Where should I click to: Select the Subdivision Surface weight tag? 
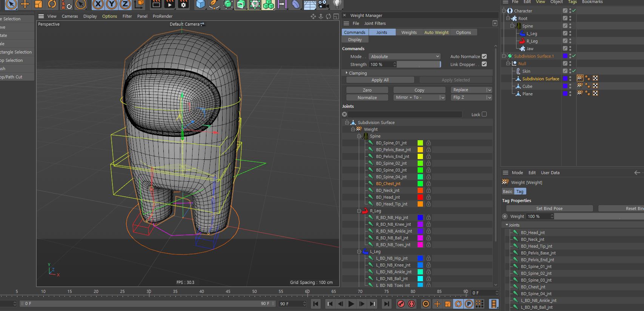[580, 78]
